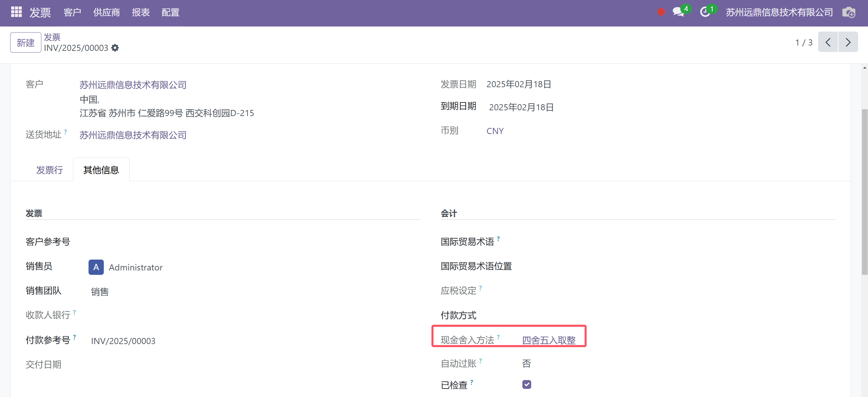Open the activities clock icon

(705, 12)
